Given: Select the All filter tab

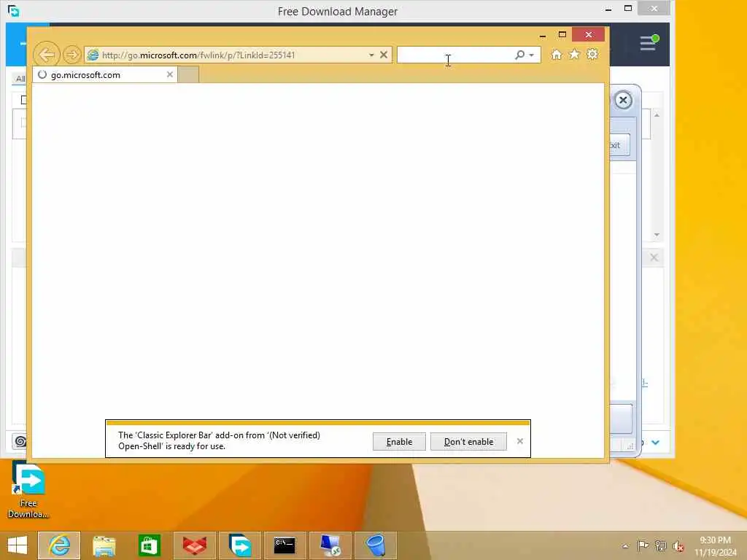Looking at the screenshot, I should click(20, 79).
